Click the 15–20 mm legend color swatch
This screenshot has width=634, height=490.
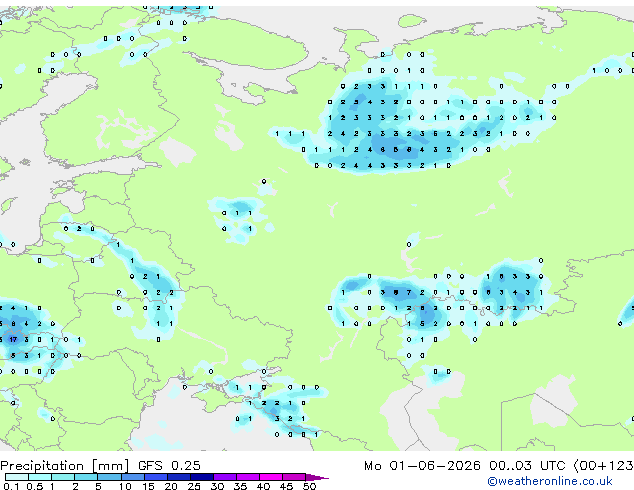tap(156, 477)
